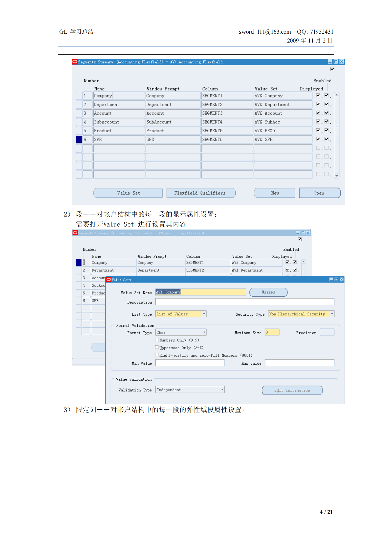Click the scroll up arrow in top segments list
The width and height of the screenshot is (392, 555).
tap(337, 95)
